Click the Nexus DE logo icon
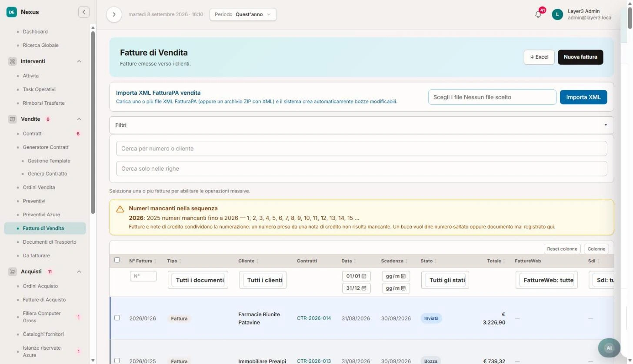The height and width of the screenshot is (364, 633). [12, 12]
